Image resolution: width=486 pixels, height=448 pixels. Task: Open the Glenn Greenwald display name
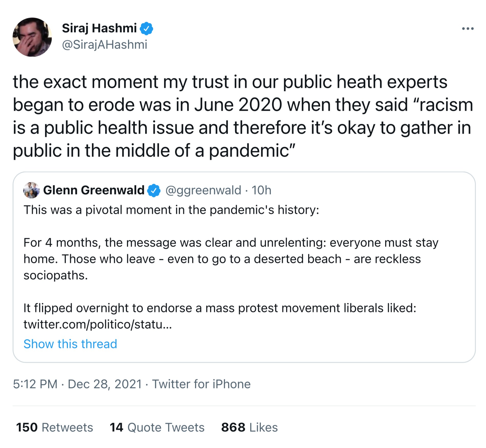pos(94,190)
